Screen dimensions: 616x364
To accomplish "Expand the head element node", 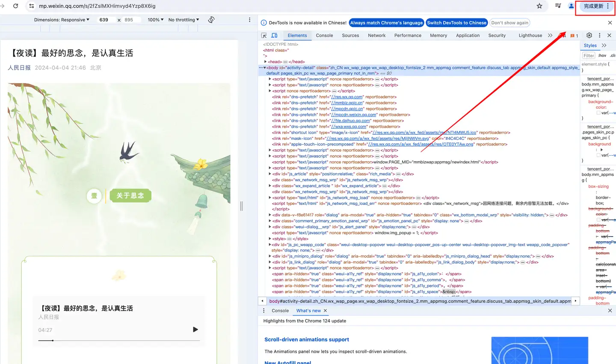I will point(265,62).
